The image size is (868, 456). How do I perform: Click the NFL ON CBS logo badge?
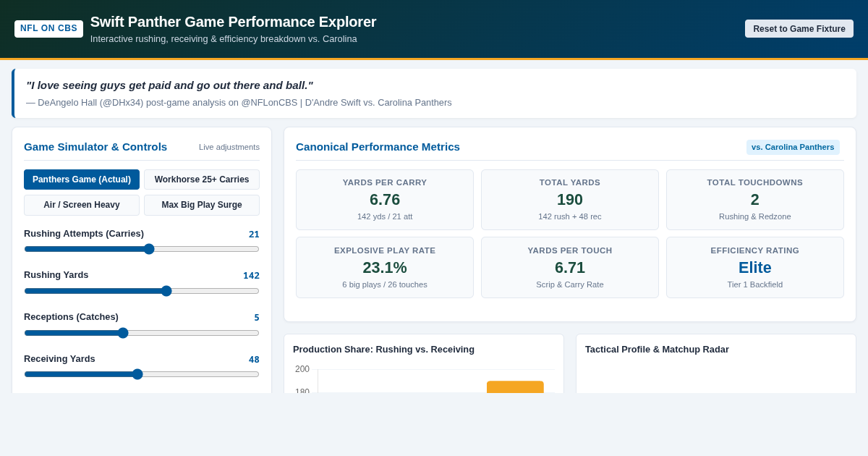pyautogui.click(x=48, y=28)
